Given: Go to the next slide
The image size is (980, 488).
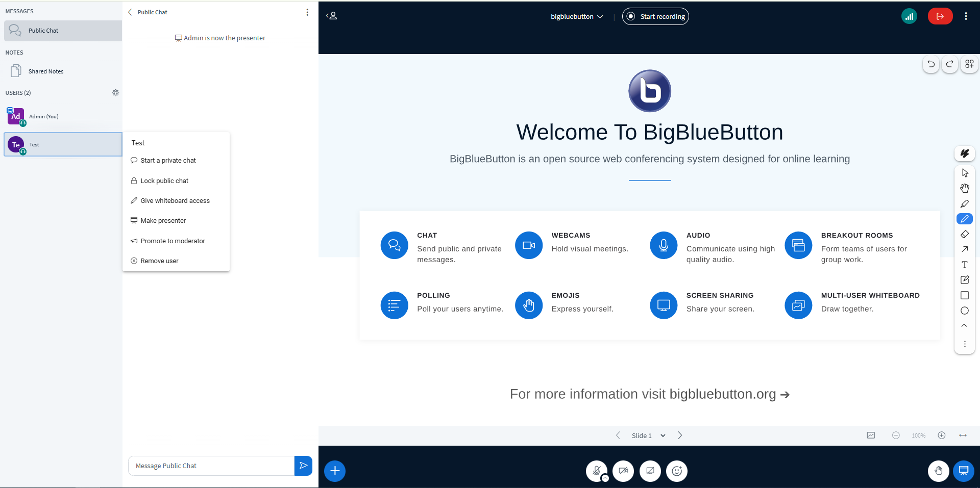Looking at the screenshot, I should click(680, 435).
